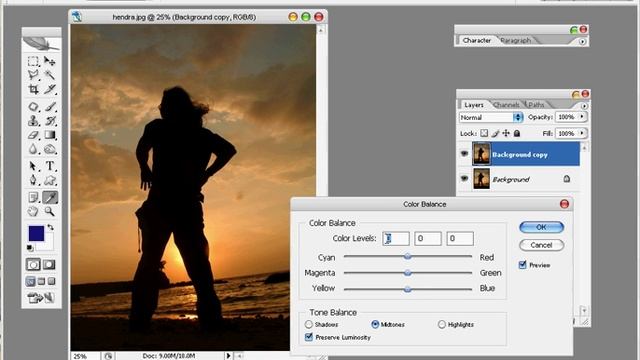This screenshot has height=360, width=640.
Task: Open the Opacity slider arrow
Action: pos(582,117)
